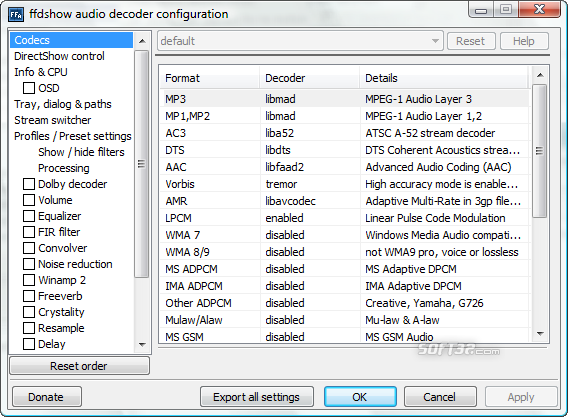568x417 pixels.
Task: Click Export all settings
Action: click(256, 397)
